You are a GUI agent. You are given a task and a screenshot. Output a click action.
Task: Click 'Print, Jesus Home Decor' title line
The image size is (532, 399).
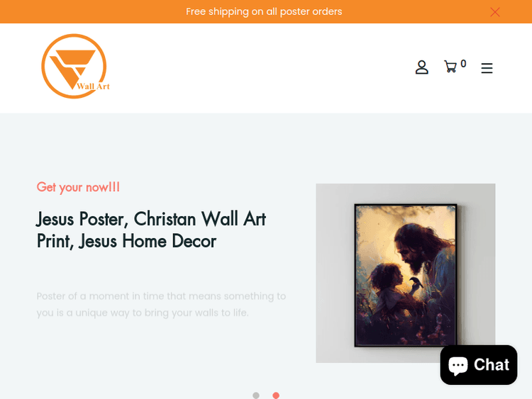pyautogui.click(x=126, y=242)
